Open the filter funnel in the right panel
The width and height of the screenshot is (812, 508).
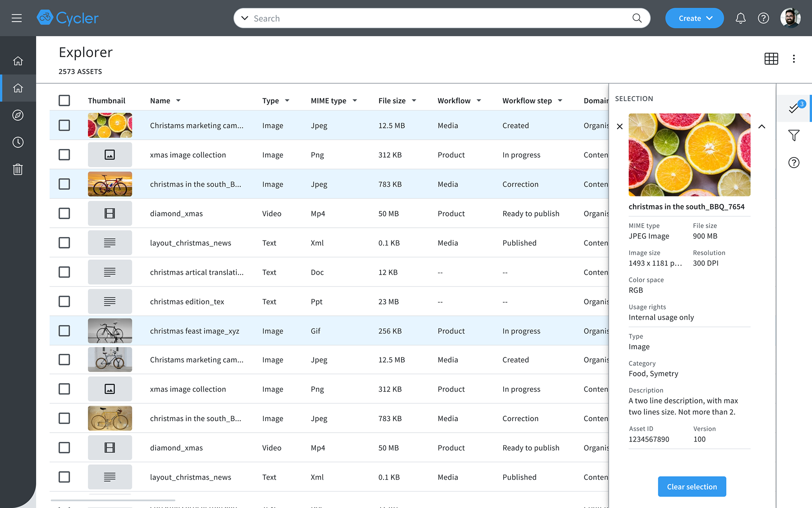pos(794,135)
